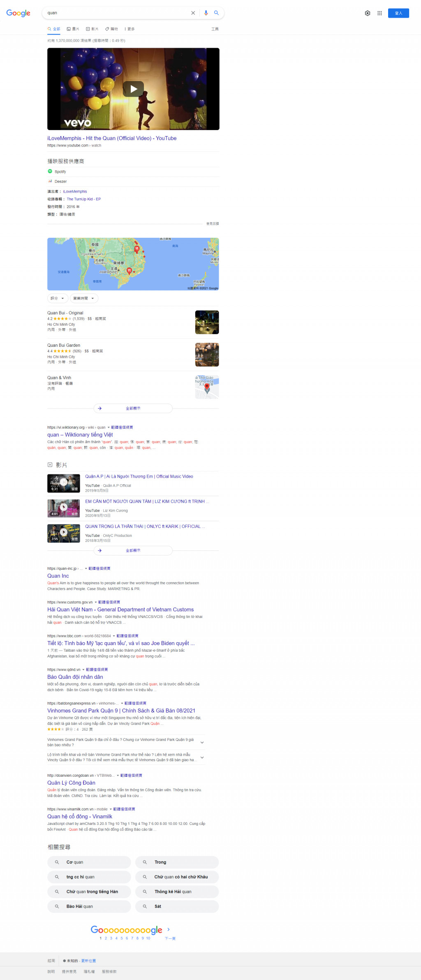The height and width of the screenshot is (980, 421).
Task: Expand the Vinhomes address FAQ question
Action: 126,742
